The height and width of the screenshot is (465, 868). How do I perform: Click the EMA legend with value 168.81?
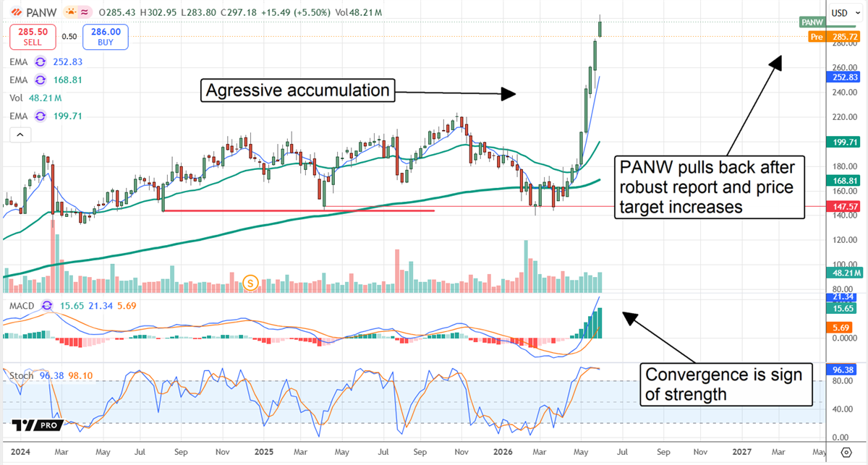click(45, 80)
